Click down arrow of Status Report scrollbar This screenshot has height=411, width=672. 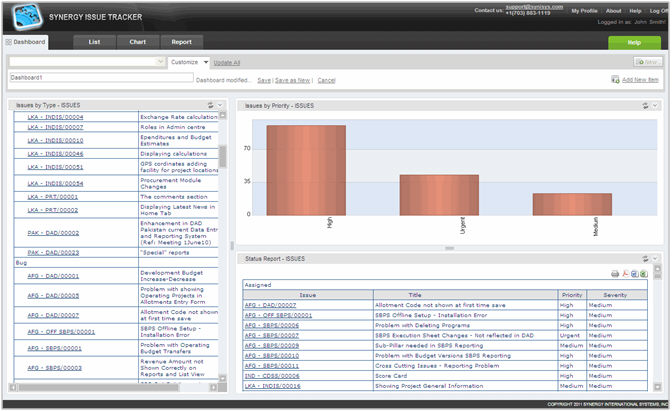tap(657, 387)
